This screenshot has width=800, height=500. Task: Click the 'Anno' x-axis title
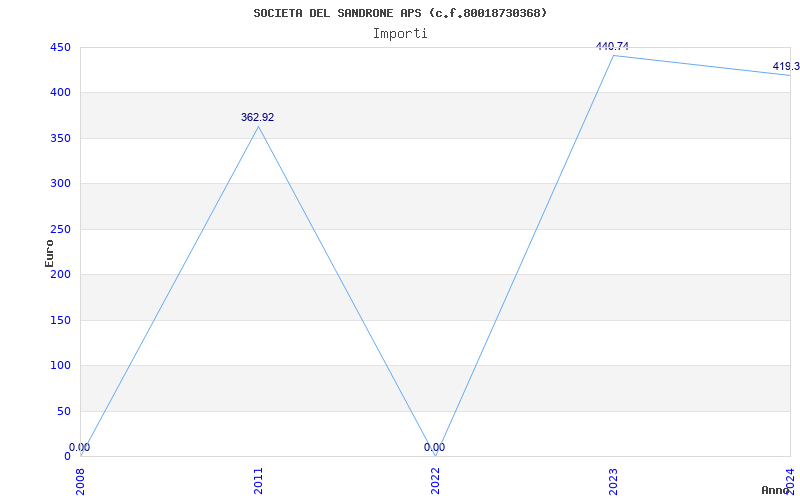point(775,490)
